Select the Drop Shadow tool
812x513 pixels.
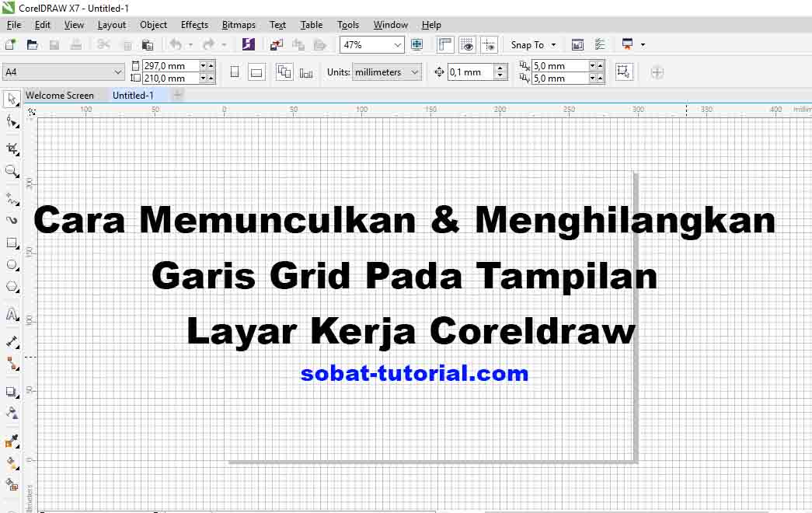tap(12, 392)
